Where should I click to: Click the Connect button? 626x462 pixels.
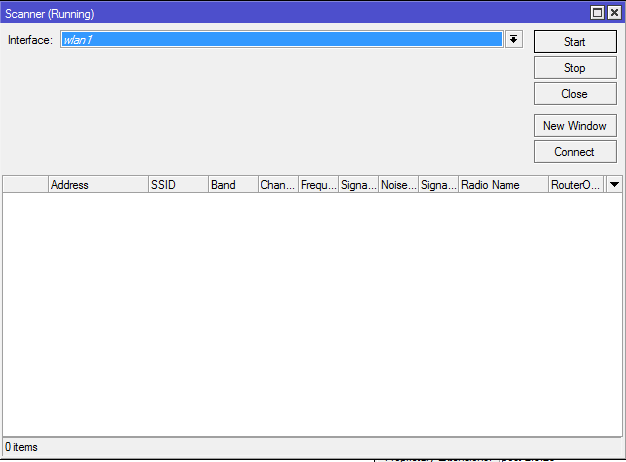(575, 152)
